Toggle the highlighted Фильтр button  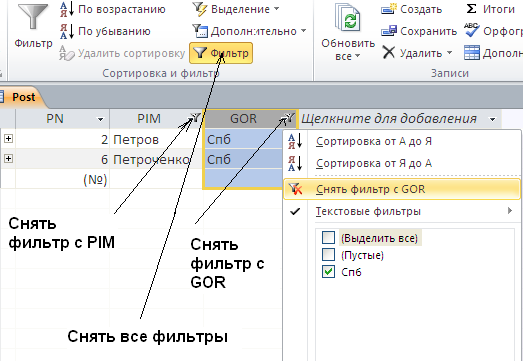221,53
